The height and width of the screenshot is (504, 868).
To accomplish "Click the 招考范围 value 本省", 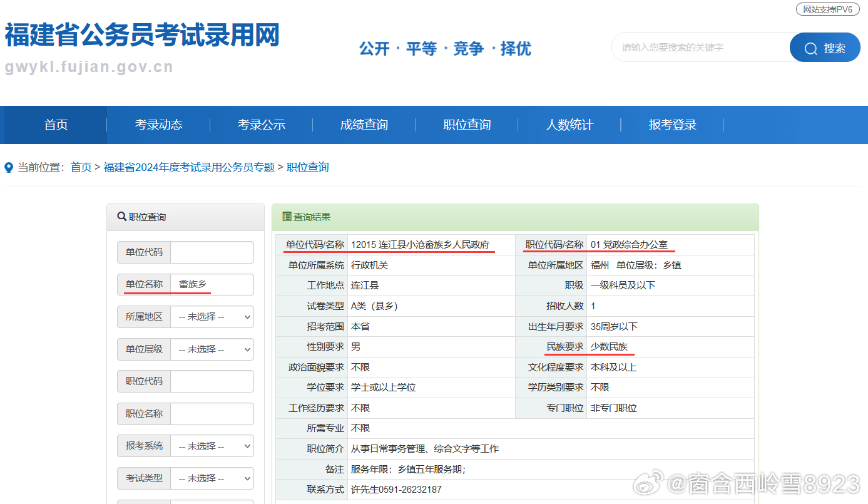I will click(360, 327).
